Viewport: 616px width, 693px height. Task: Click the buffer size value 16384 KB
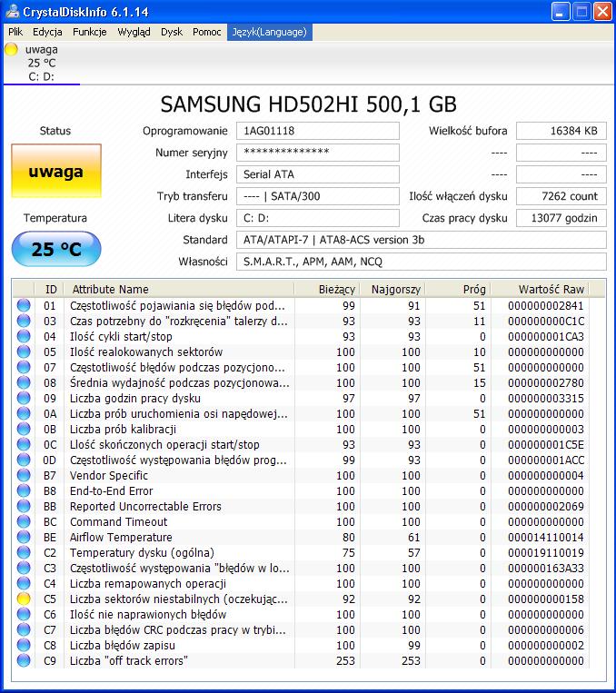tap(561, 131)
